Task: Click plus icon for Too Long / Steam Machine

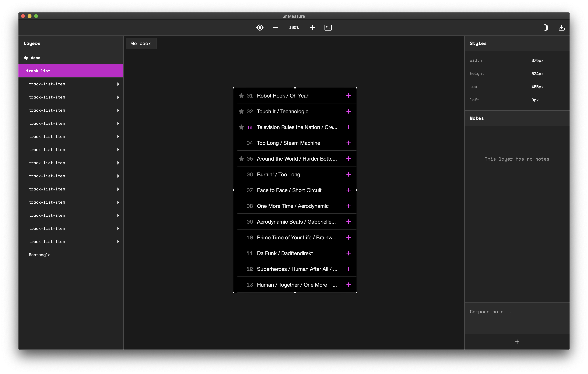Action: coord(348,143)
